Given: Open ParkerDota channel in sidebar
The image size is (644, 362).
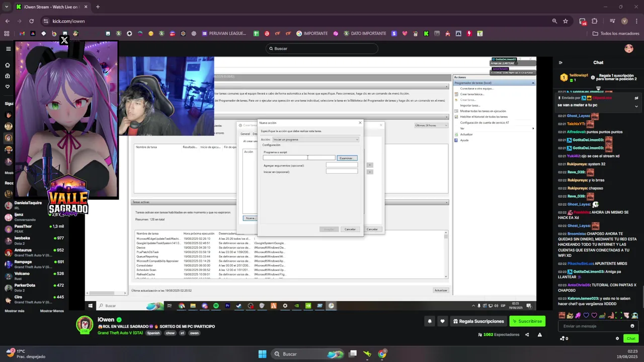Looking at the screenshot, I should [34, 288].
